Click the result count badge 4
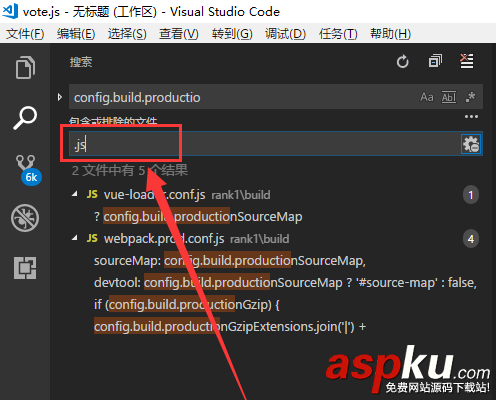The width and height of the screenshot is (496, 400). (471, 239)
